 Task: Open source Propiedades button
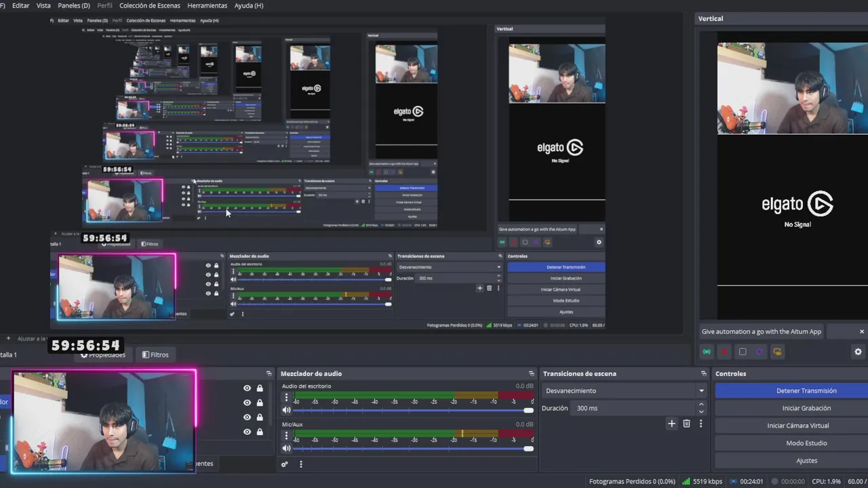(x=102, y=354)
